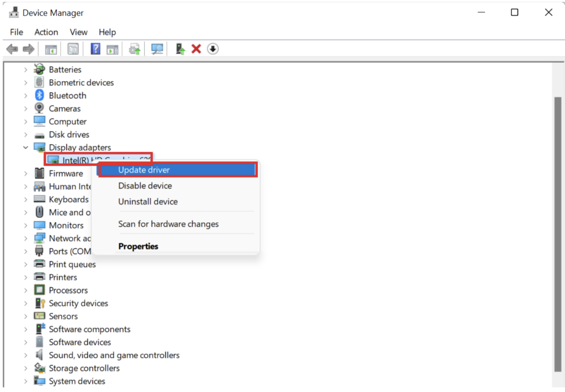Open the Action menu

tap(46, 32)
